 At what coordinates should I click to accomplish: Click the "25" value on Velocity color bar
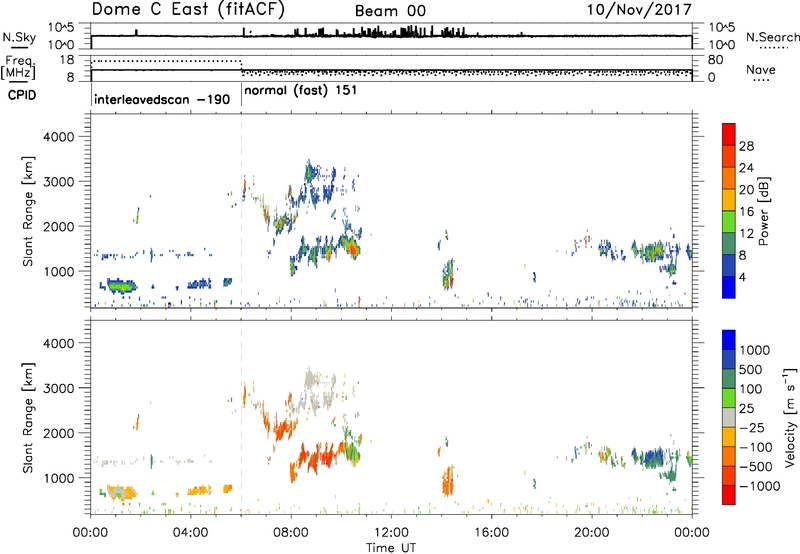746,409
